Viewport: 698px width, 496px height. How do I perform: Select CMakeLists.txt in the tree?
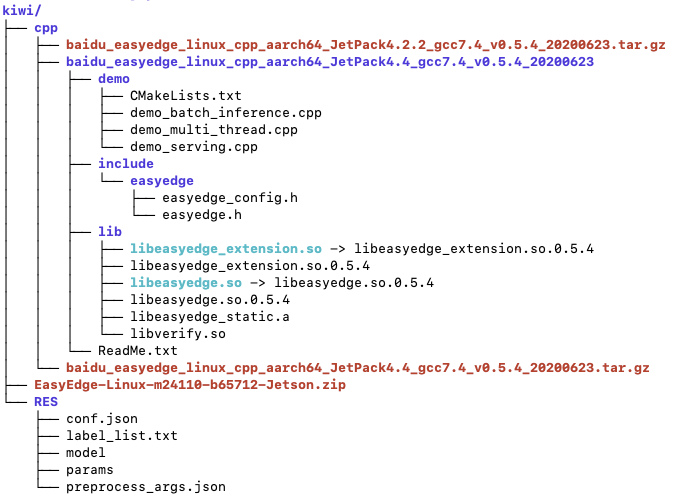(x=186, y=96)
